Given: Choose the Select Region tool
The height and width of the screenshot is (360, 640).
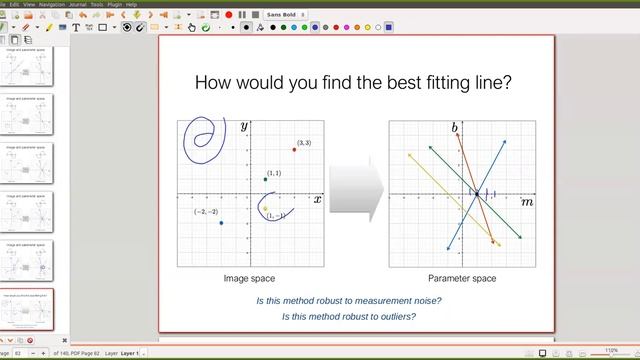Looking at the screenshot, I should [x=154, y=27].
